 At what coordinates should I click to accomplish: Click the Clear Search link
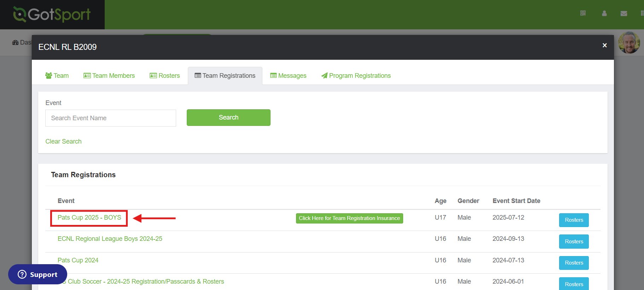63,141
